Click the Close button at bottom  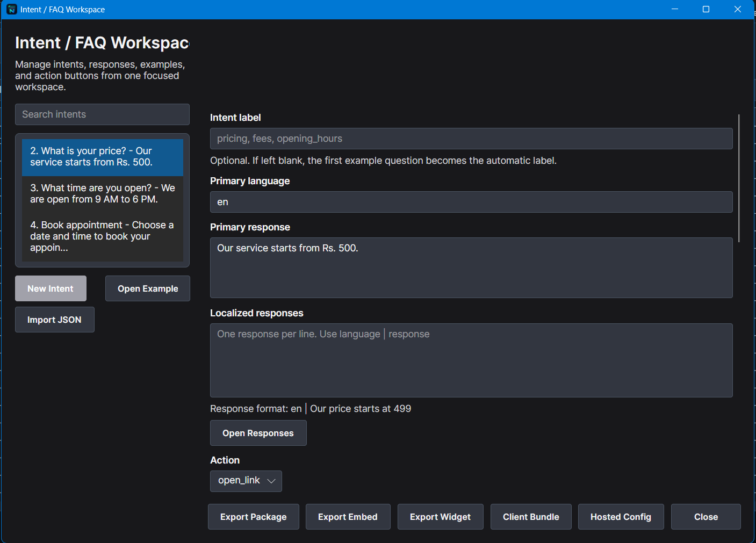tap(706, 517)
